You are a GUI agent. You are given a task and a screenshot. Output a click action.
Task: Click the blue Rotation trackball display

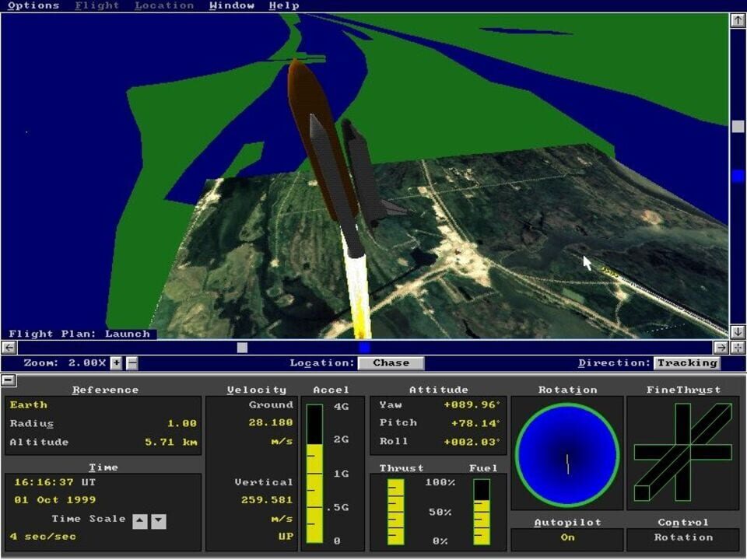[x=566, y=457]
